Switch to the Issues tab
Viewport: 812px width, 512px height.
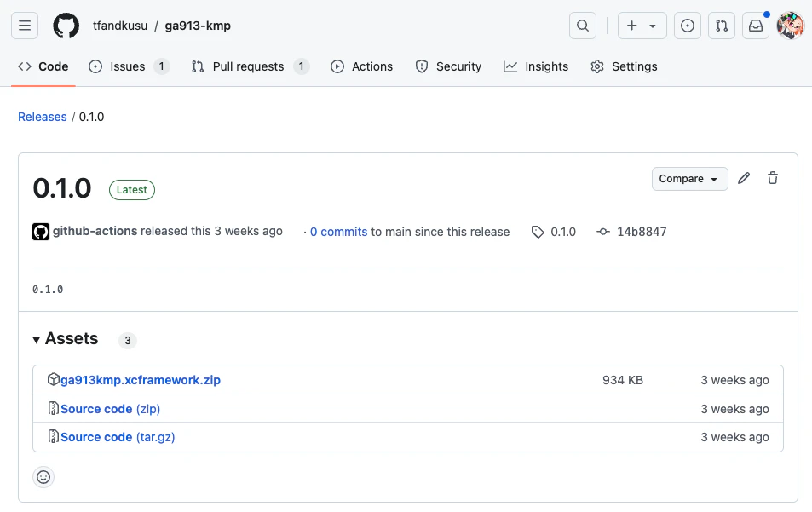129,66
